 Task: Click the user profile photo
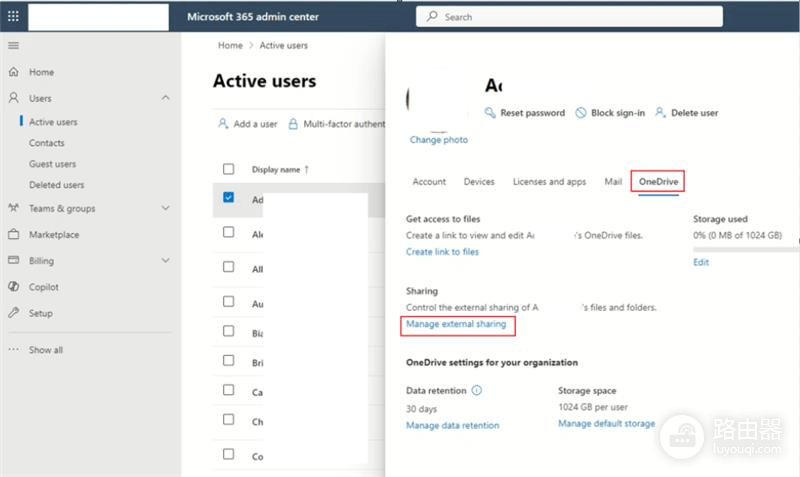tap(437, 99)
